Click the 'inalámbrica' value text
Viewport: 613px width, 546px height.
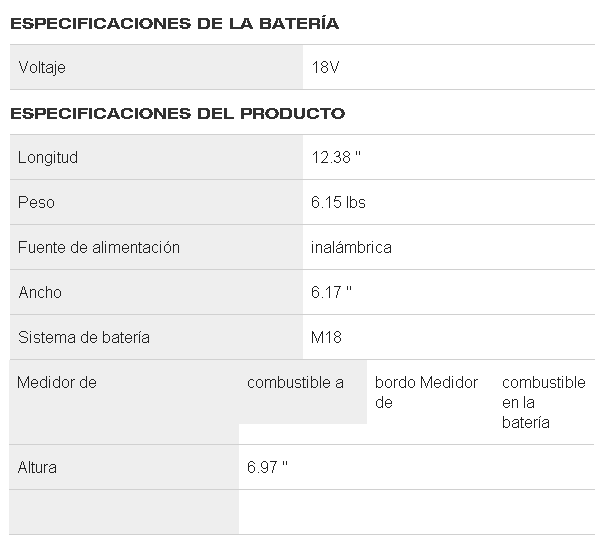click(x=351, y=247)
